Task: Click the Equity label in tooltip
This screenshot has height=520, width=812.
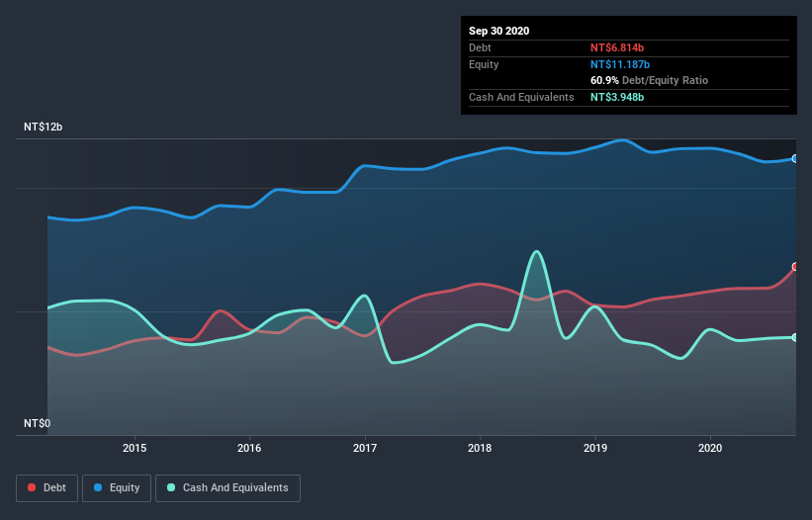Action: 484,64
